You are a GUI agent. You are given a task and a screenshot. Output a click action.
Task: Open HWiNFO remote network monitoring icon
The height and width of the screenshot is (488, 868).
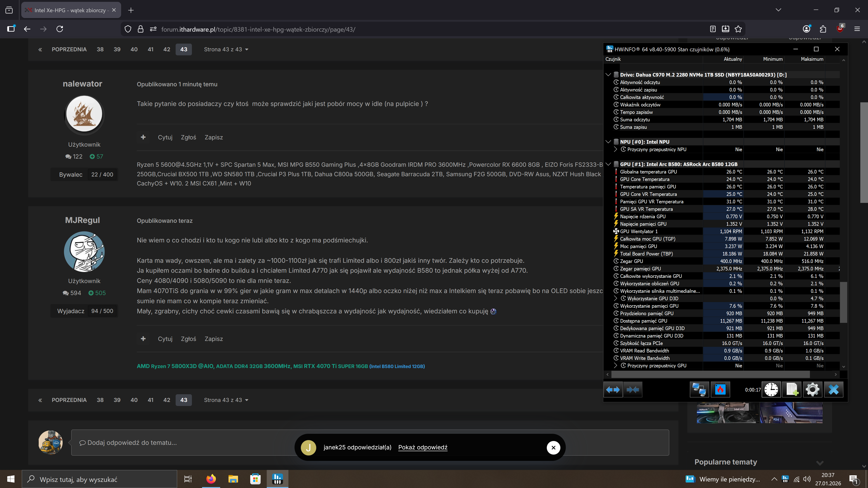(x=699, y=390)
